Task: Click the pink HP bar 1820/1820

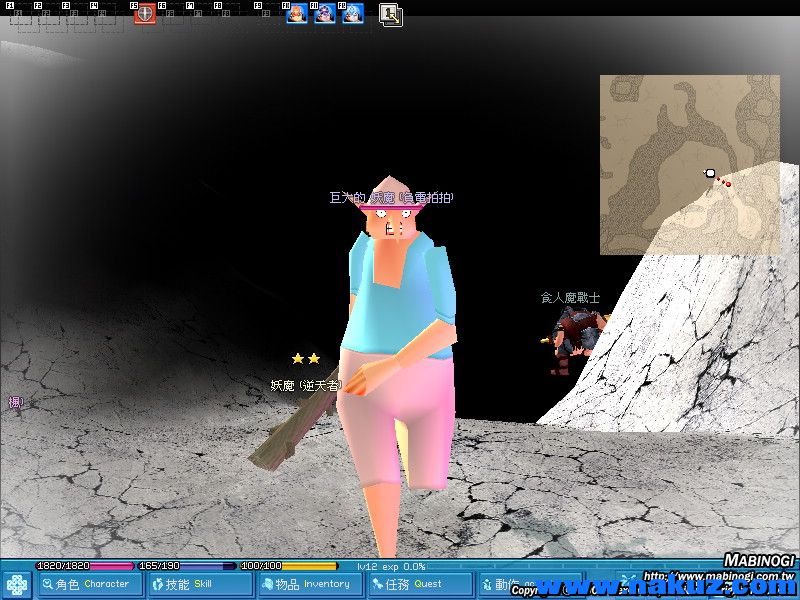Action: point(85,566)
